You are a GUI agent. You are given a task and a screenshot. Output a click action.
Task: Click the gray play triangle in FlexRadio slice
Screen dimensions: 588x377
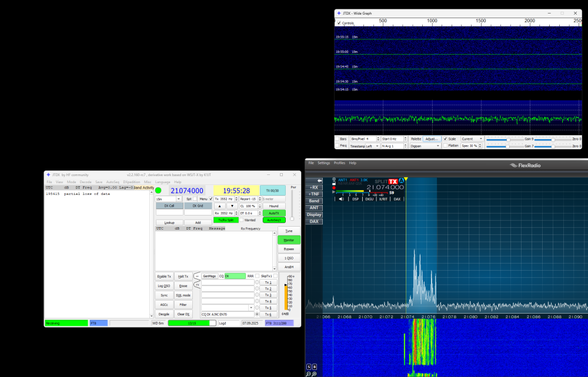[x=334, y=192]
